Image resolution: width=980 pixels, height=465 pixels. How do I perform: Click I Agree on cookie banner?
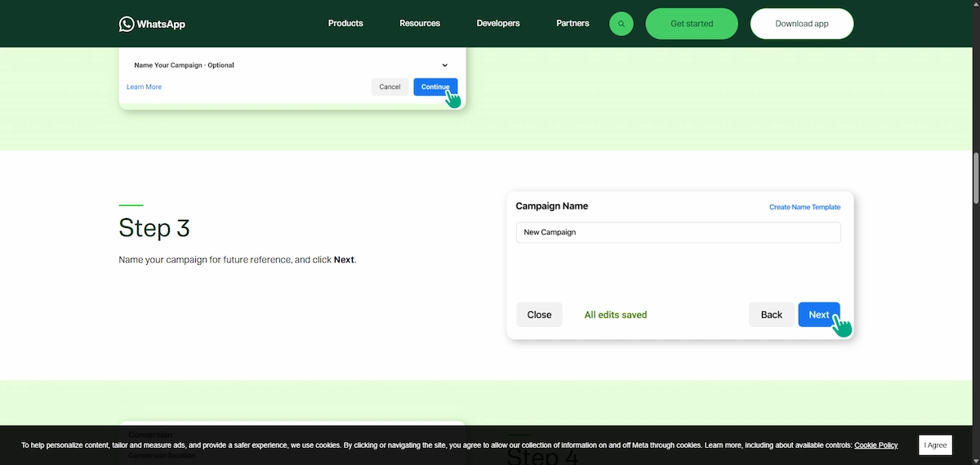(x=936, y=445)
